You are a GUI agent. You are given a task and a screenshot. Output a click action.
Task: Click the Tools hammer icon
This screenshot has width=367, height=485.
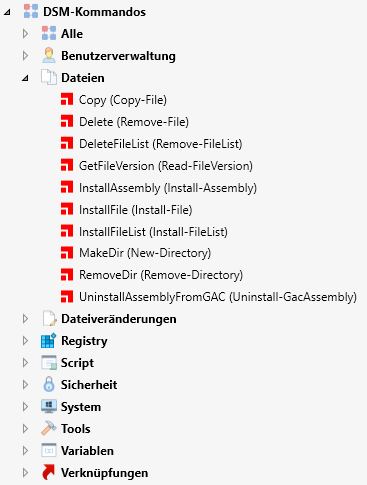pos(49,428)
